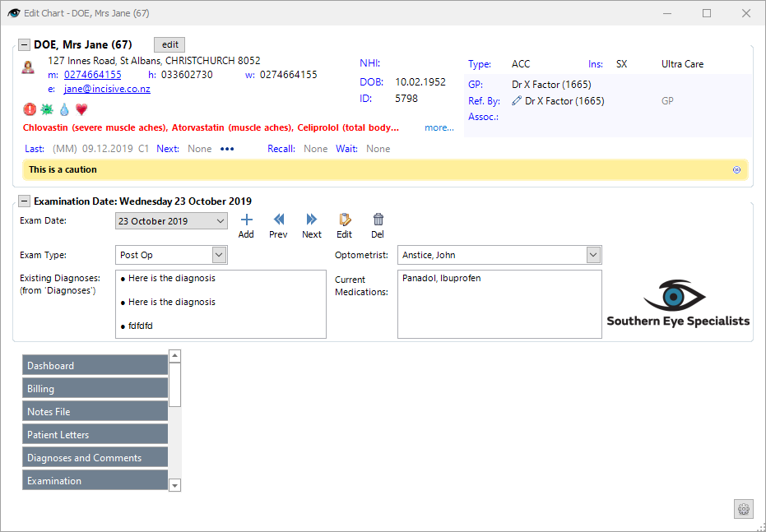
Task: Go to previous exam with Prev arrows
Action: (x=278, y=220)
